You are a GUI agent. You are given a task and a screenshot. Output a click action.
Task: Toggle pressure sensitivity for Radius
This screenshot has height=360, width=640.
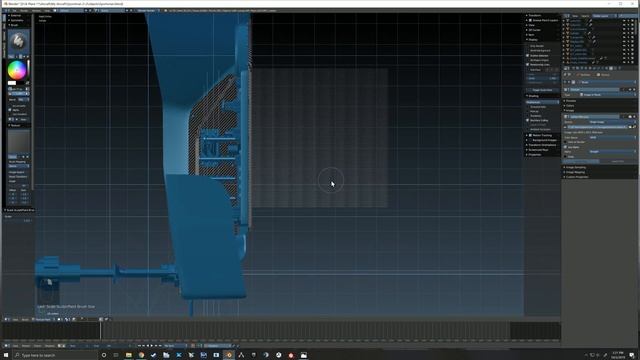(27, 89)
